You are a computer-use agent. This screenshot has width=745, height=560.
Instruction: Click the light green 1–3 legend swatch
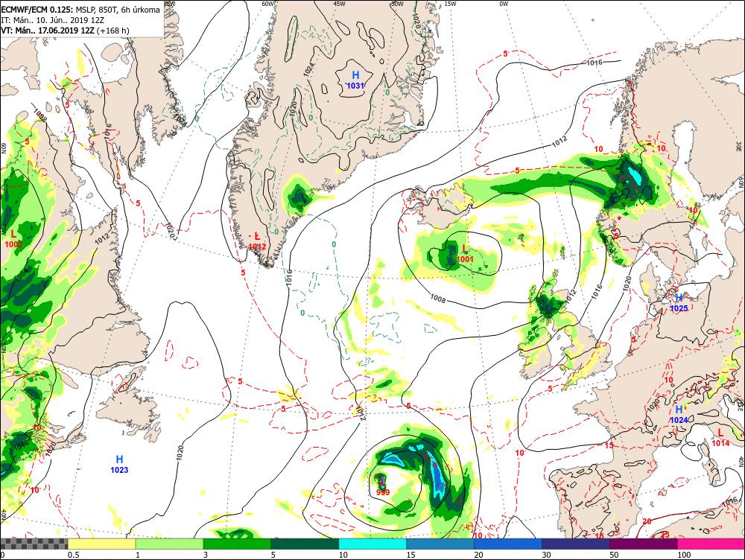(170, 544)
